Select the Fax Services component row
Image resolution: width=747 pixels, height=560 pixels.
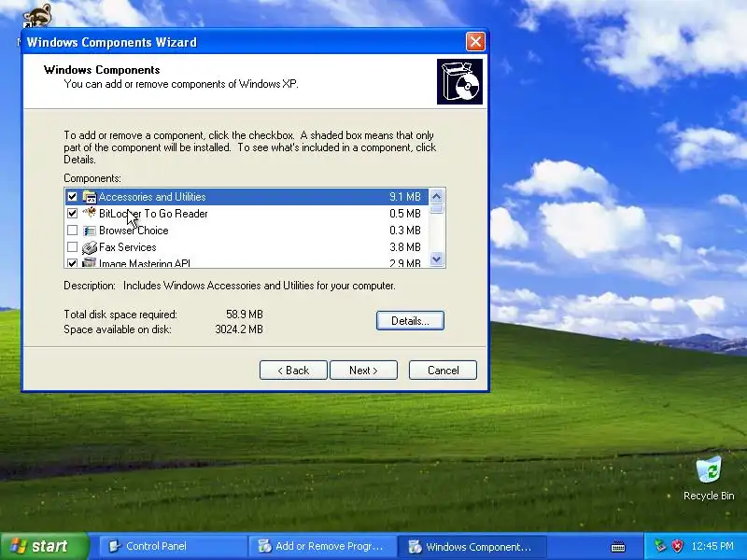click(x=247, y=247)
